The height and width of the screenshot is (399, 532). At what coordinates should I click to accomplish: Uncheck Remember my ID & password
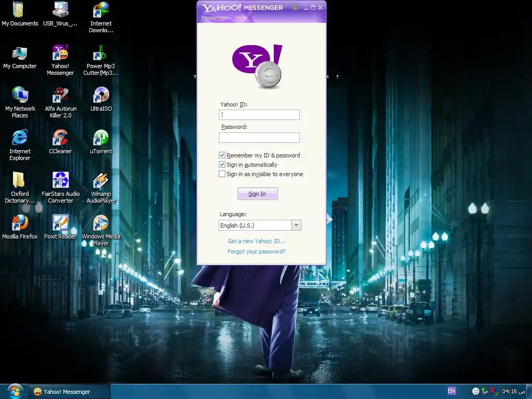click(x=222, y=155)
